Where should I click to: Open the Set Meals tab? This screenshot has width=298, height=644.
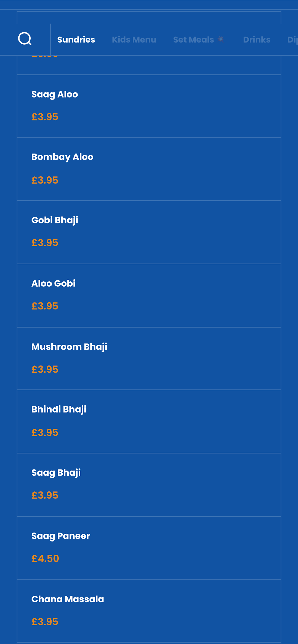click(x=194, y=40)
